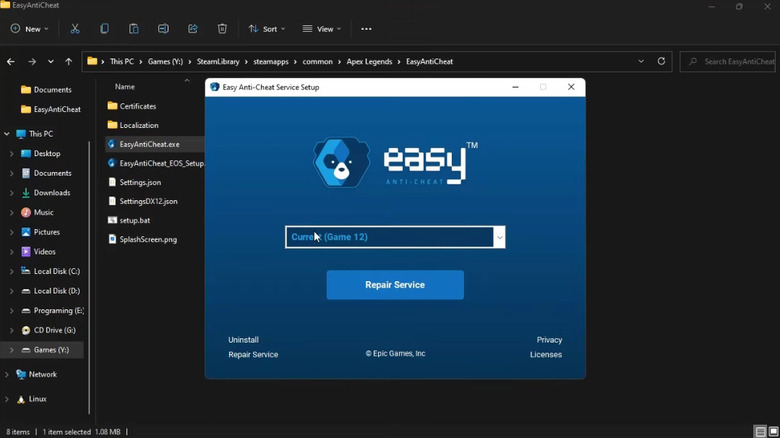Expand the Network node chevron
Image resolution: width=780 pixels, height=438 pixels.
(7, 374)
